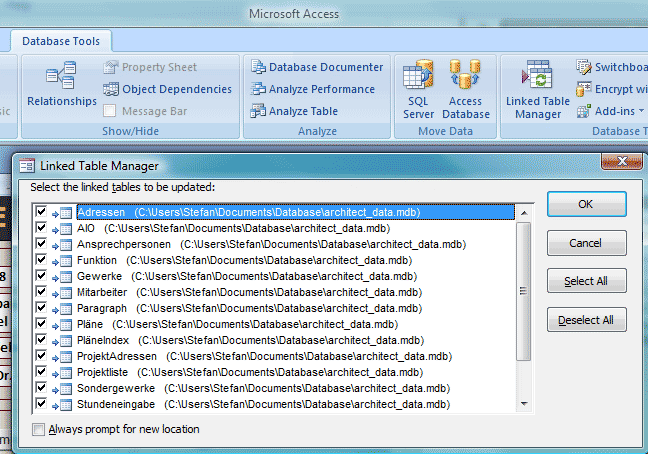Image resolution: width=648 pixels, height=454 pixels.
Task: Uncheck the Paragraph table checkbox
Action: pos(41,308)
